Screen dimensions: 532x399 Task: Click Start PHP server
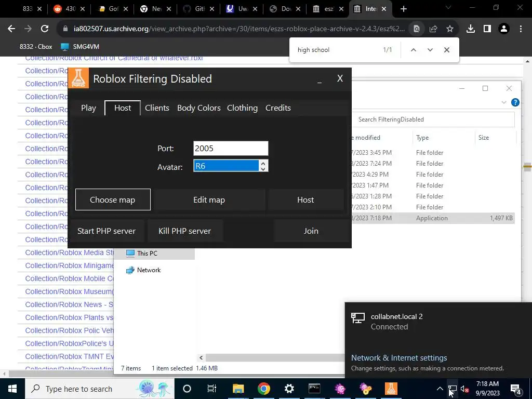point(106,231)
